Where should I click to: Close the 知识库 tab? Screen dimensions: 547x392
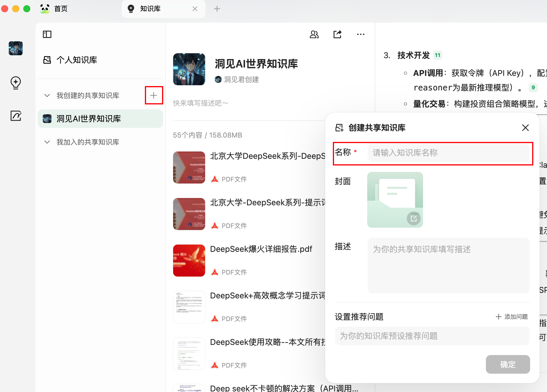pos(195,9)
